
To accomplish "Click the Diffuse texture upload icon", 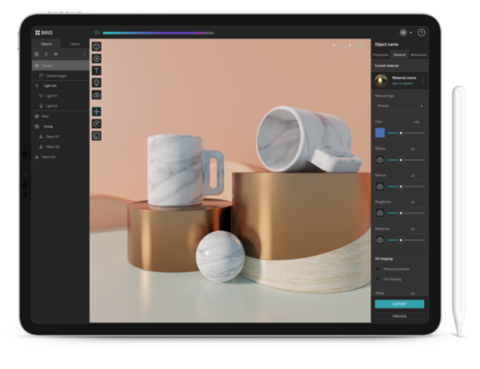I will (380, 160).
